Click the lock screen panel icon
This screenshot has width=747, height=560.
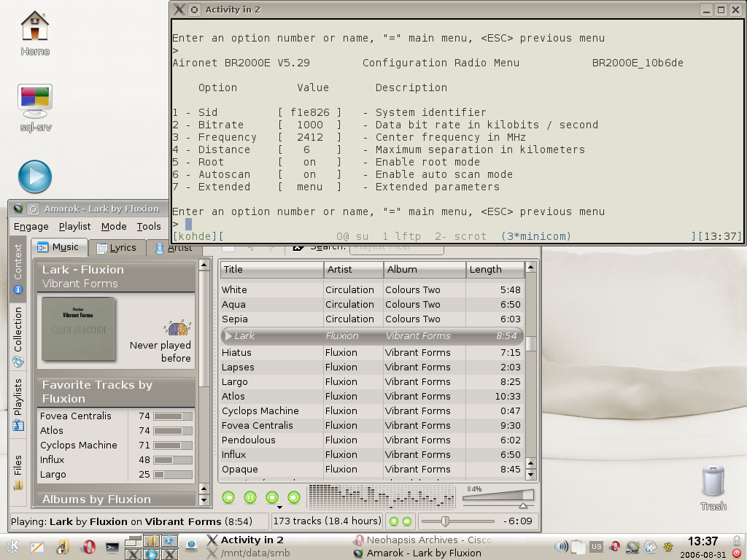[x=737, y=540]
